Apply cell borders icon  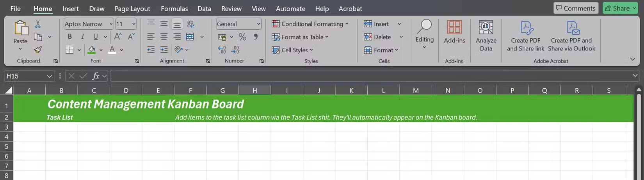click(x=69, y=50)
